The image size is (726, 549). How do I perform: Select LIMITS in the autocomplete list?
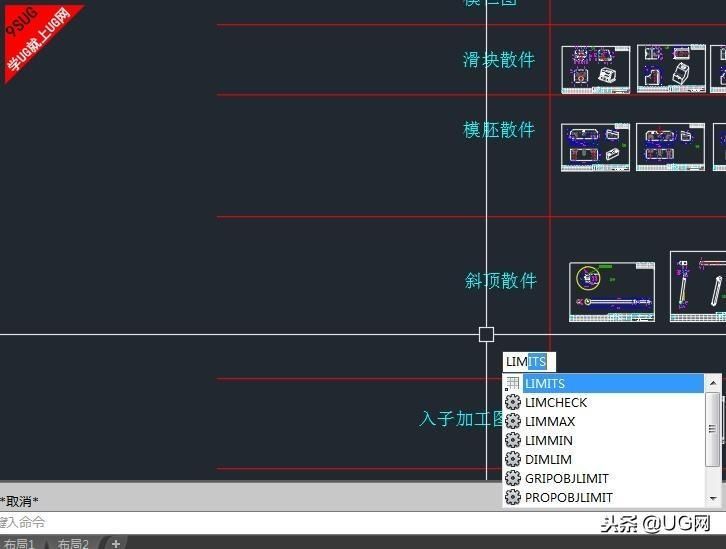(604, 384)
